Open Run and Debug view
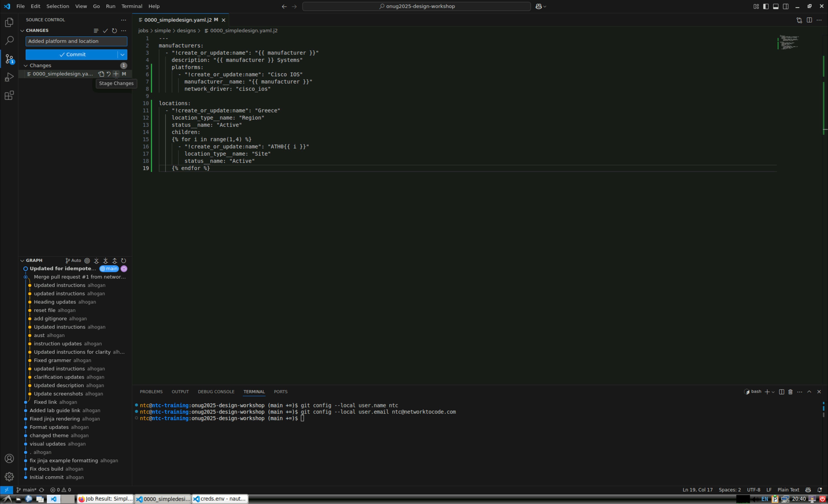 tap(9, 77)
